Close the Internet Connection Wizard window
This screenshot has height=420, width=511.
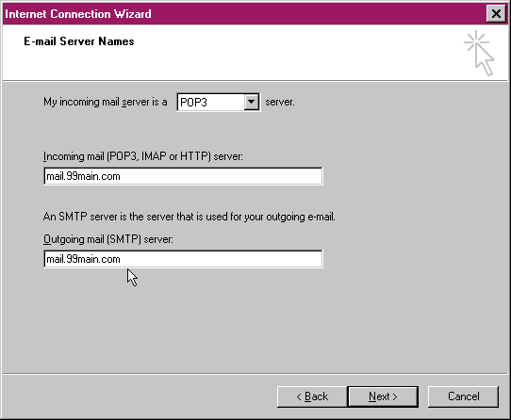pos(496,14)
